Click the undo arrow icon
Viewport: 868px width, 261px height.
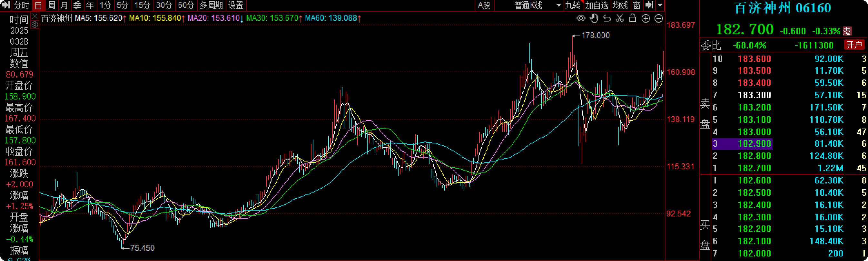click(607, 18)
